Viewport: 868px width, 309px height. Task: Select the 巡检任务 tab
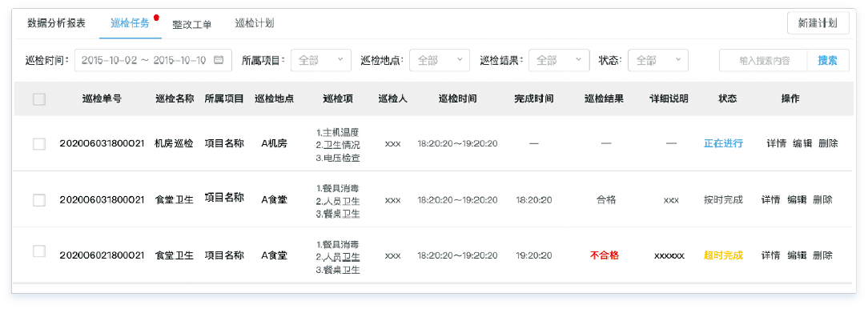click(130, 23)
